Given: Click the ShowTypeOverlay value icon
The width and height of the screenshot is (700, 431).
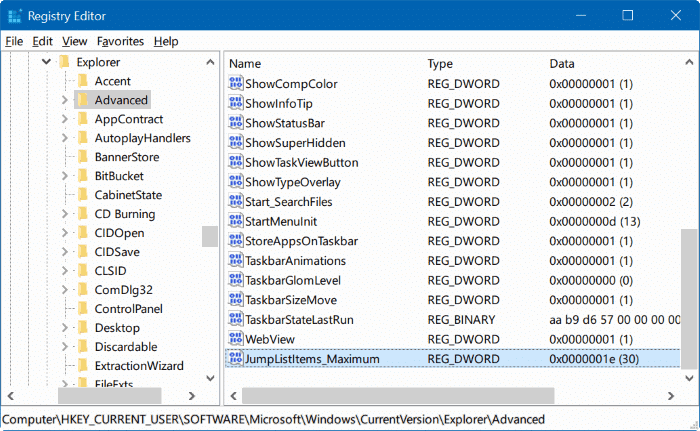Looking at the screenshot, I should 235,182.
